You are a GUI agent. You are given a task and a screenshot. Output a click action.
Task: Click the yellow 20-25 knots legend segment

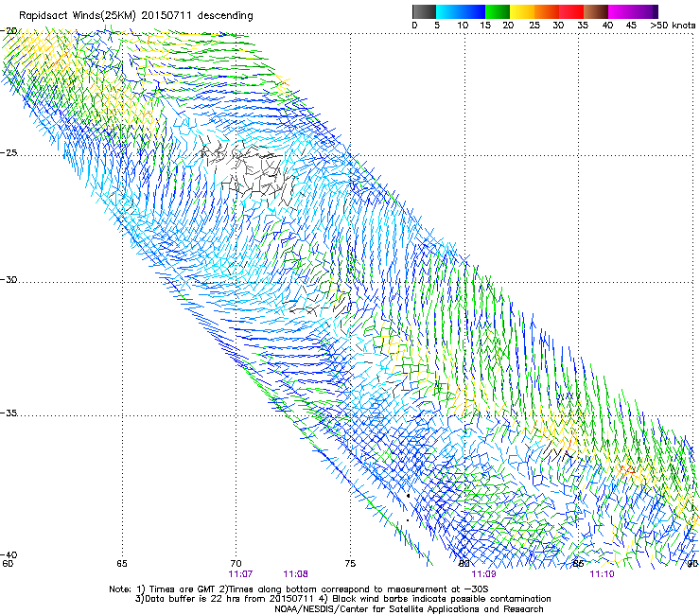click(522, 11)
